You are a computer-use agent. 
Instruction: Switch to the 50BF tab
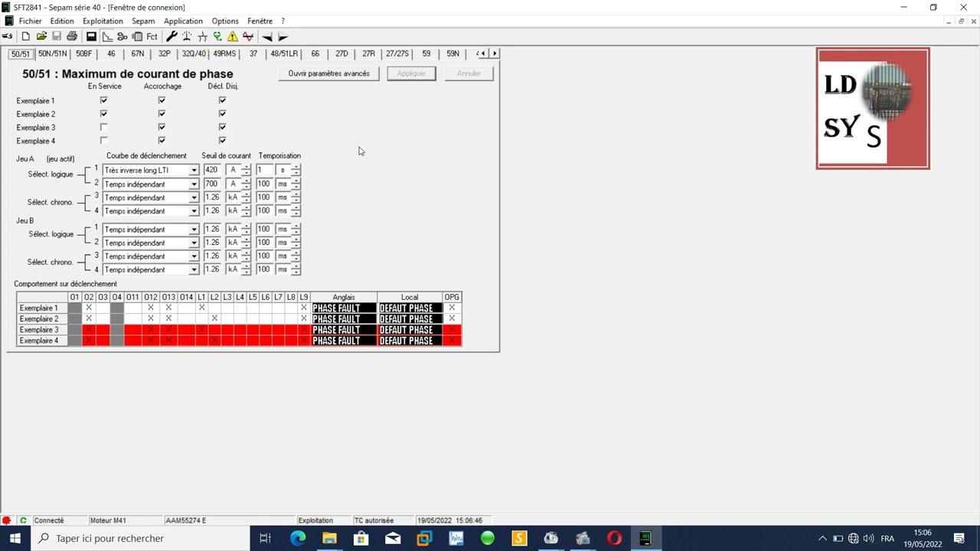coord(83,54)
